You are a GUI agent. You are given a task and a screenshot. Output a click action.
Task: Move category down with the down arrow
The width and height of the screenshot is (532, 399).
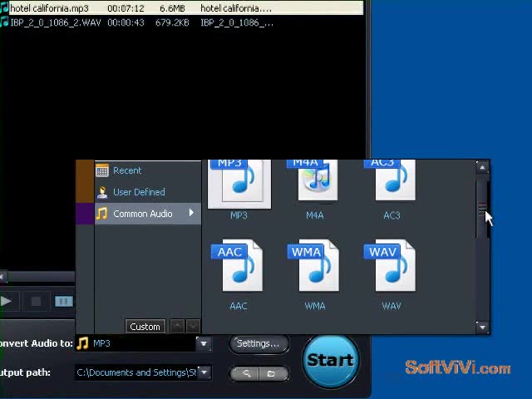tap(193, 327)
